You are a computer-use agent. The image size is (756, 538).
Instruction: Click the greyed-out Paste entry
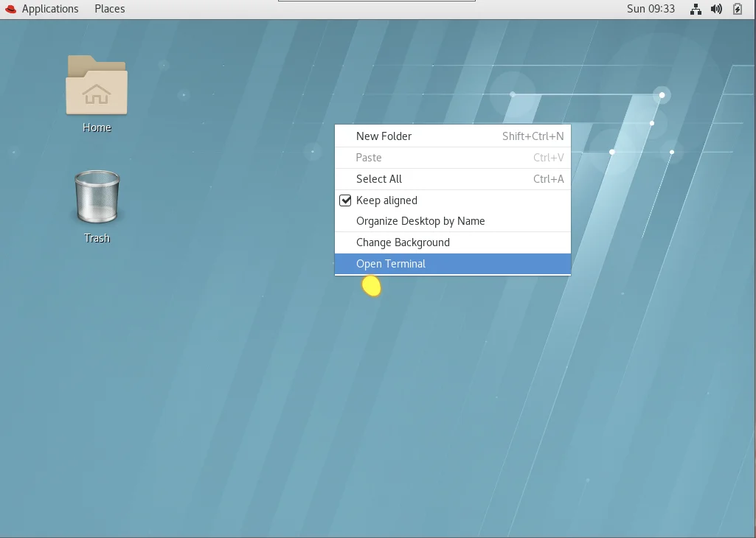453,158
